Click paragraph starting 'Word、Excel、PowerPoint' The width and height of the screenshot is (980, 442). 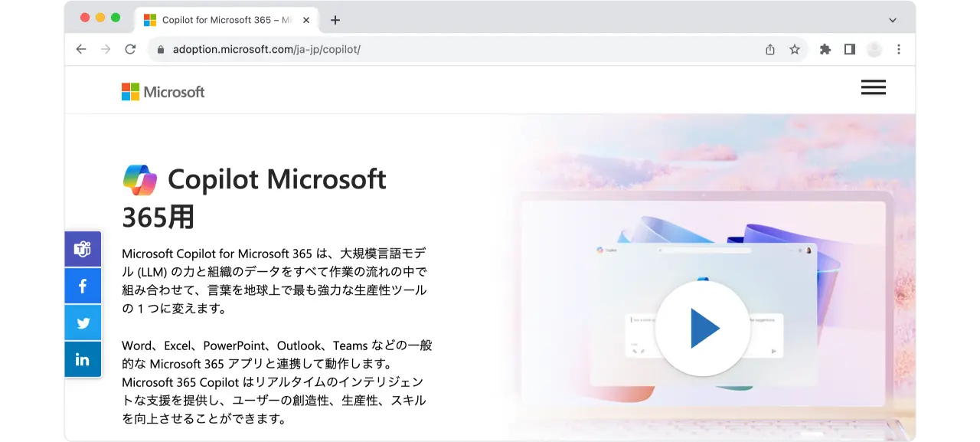[x=277, y=381]
